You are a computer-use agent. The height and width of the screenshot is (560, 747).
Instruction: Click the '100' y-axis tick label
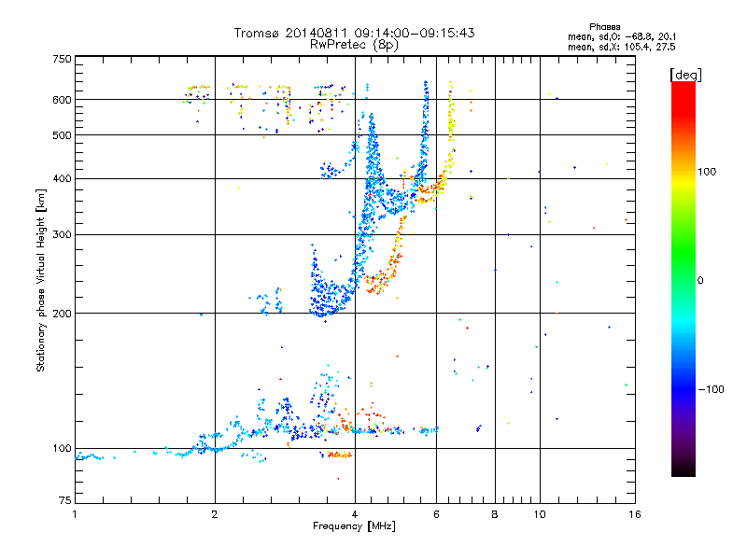tap(63, 448)
